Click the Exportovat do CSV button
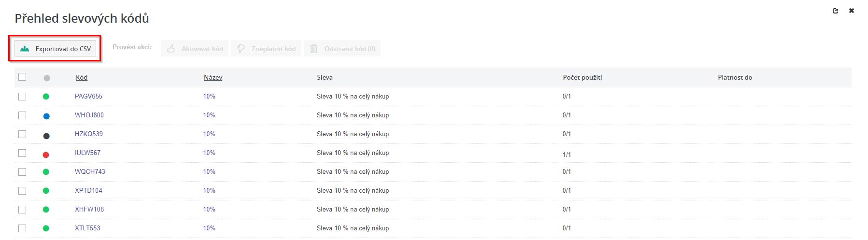Viewport: 868px width, 240px height. coord(56,49)
